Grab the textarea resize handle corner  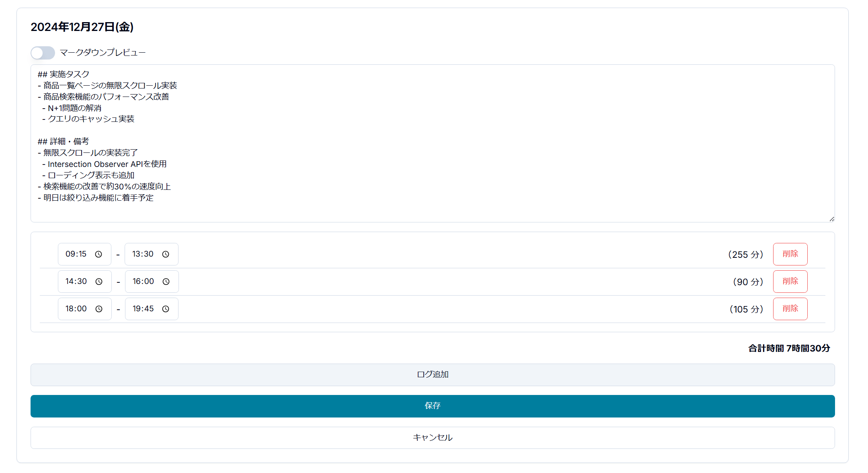point(832,219)
